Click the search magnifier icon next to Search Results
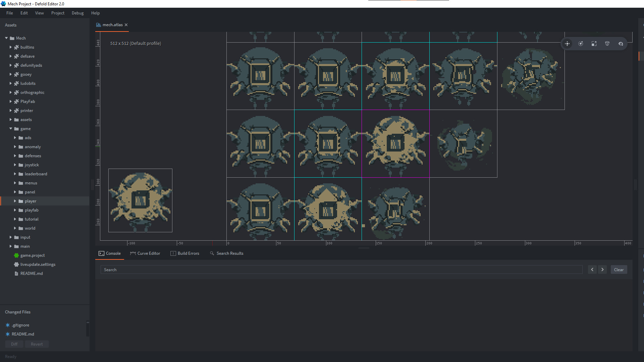The height and width of the screenshot is (362, 644). (x=211, y=253)
